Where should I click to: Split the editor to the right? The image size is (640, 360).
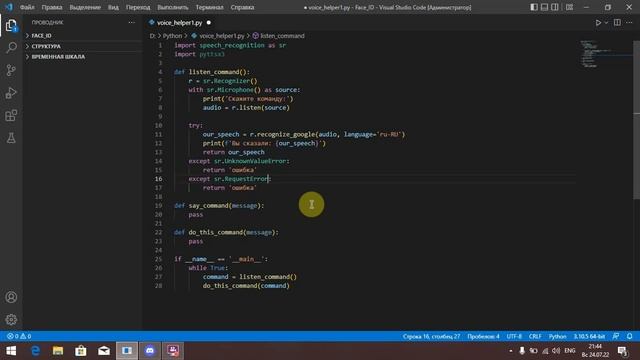(617, 23)
